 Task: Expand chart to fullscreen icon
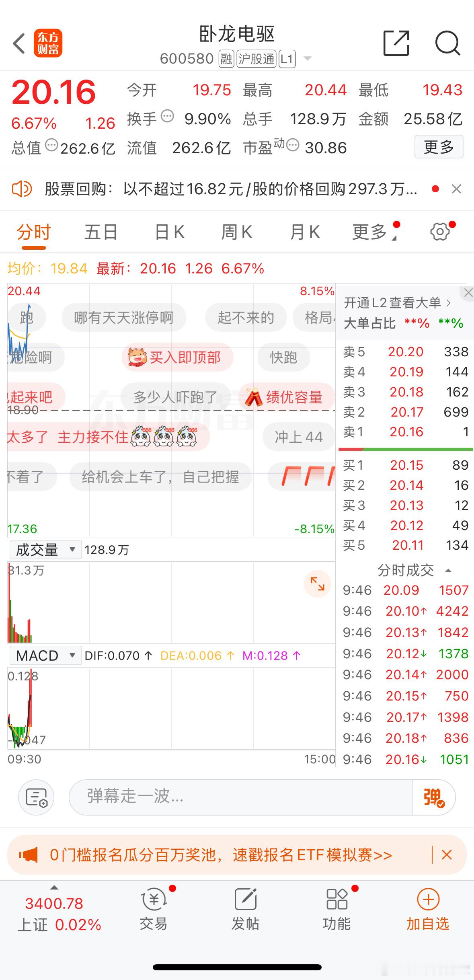(x=317, y=583)
